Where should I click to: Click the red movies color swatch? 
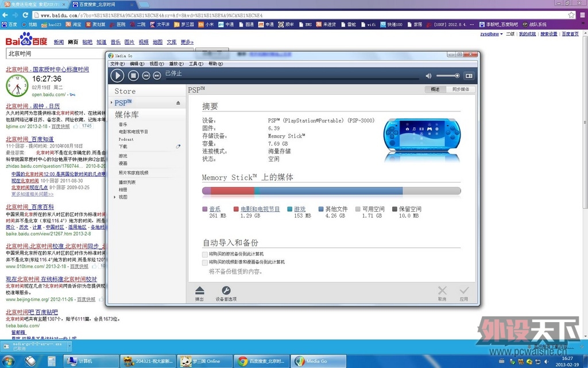pyautogui.click(x=236, y=209)
